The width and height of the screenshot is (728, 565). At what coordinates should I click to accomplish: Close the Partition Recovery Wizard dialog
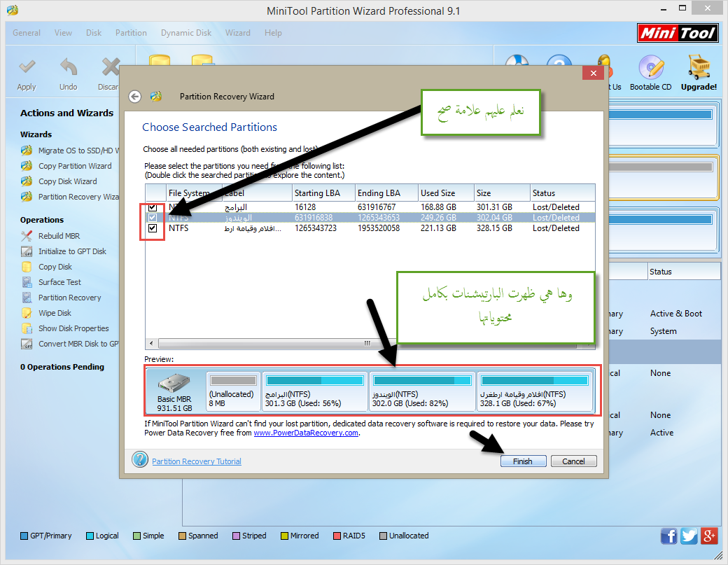593,73
